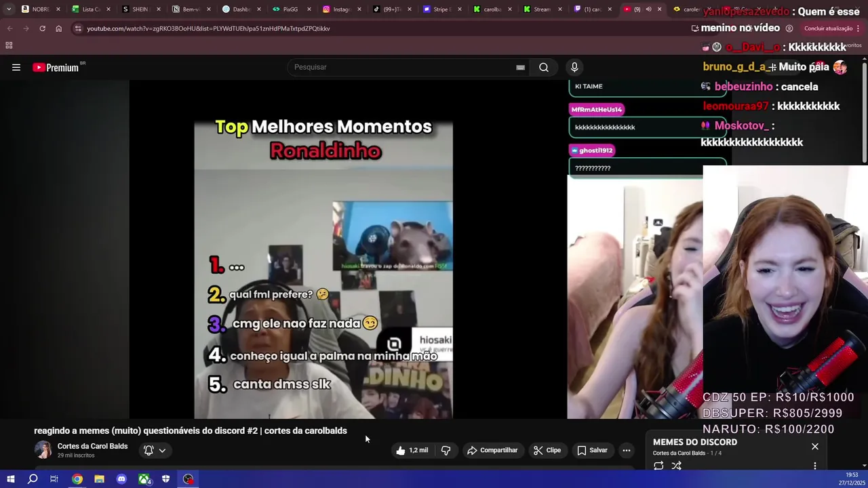Image resolution: width=868 pixels, height=488 pixels.
Task: Open the MEMES DO DISCORD playlist title
Action: tap(695, 442)
